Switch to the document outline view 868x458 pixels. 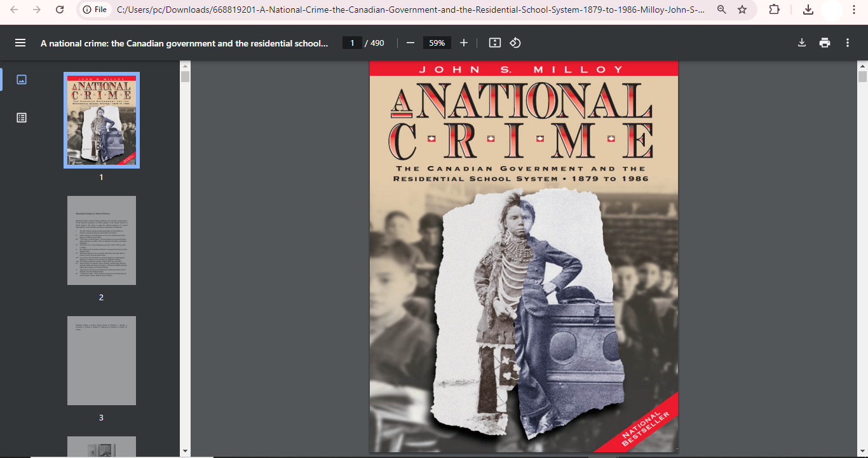point(22,118)
